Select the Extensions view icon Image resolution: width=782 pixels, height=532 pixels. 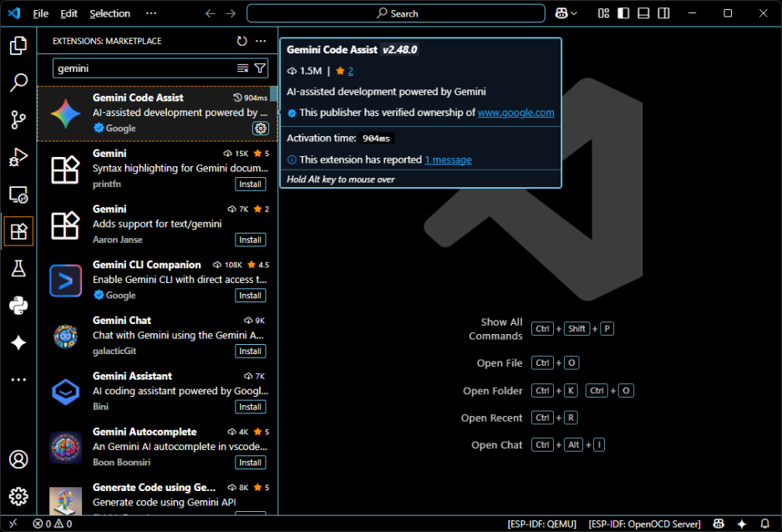[x=18, y=231]
